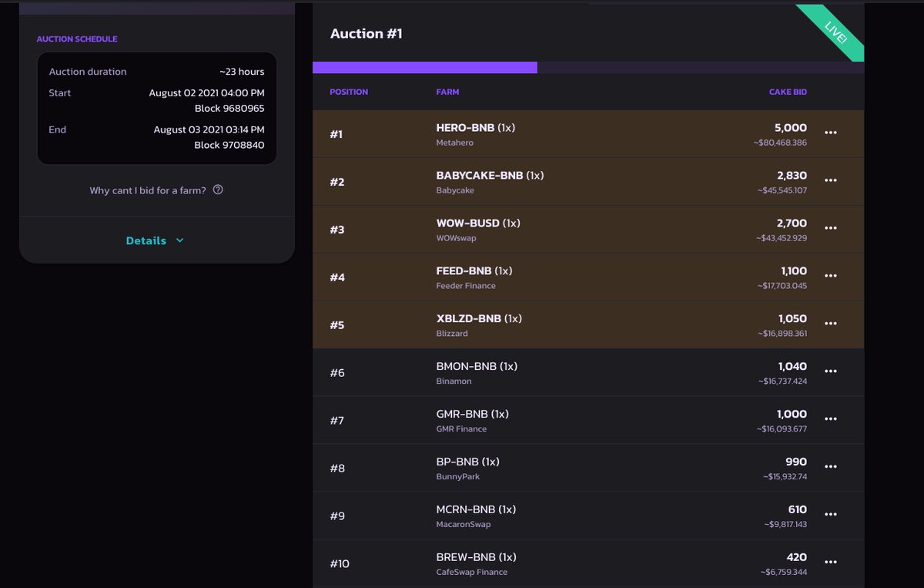Click the Block 9708840 end block

[x=229, y=146]
